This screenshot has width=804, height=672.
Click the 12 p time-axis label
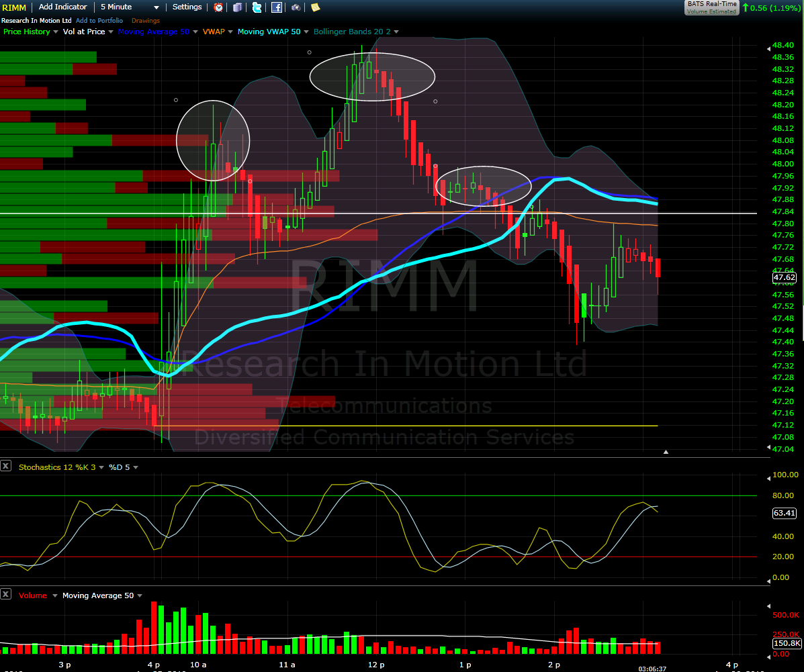376,665
